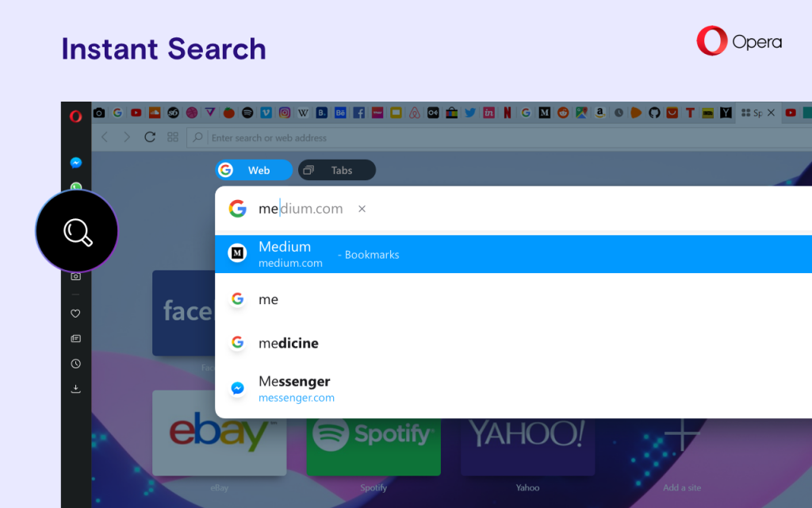Open Speed Dial grid icon in toolbar
This screenshot has width=812, height=508.
[x=172, y=137]
